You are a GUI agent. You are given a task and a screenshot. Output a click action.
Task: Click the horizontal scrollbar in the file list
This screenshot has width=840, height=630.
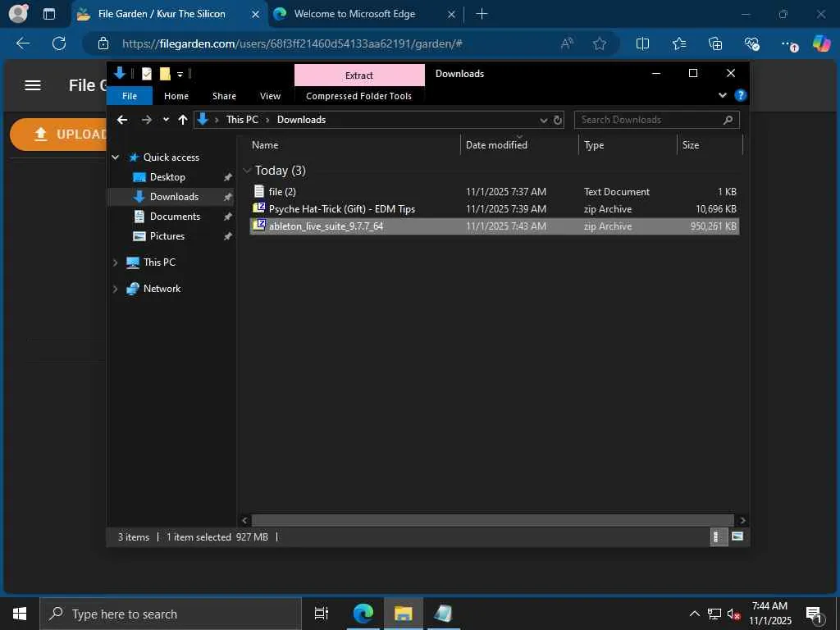point(492,520)
